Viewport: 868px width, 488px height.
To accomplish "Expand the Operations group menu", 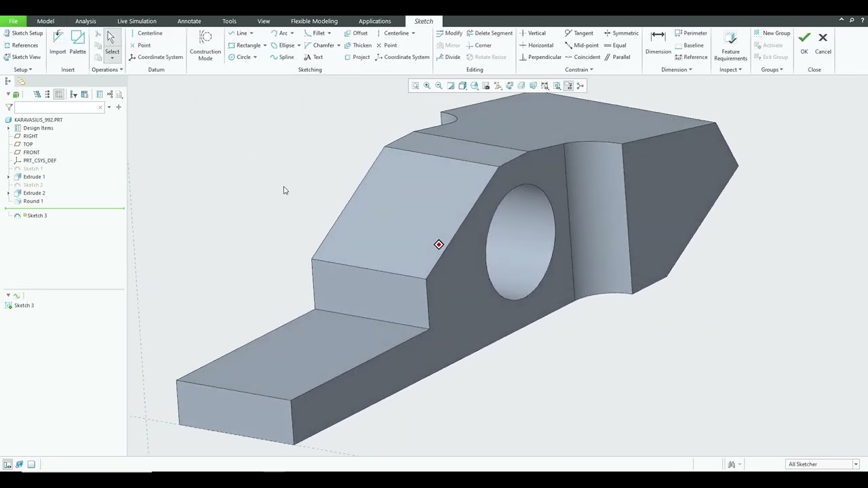I will tap(107, 70).
